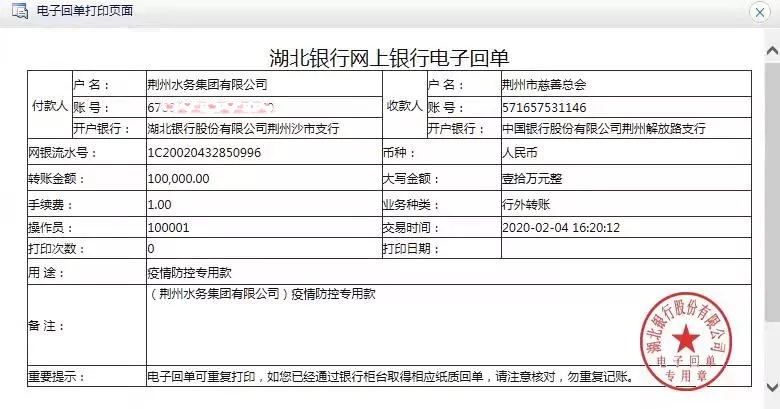Click the 电子回单打印页面 window title text
The image size is (780, 409).
click(84, 11)
